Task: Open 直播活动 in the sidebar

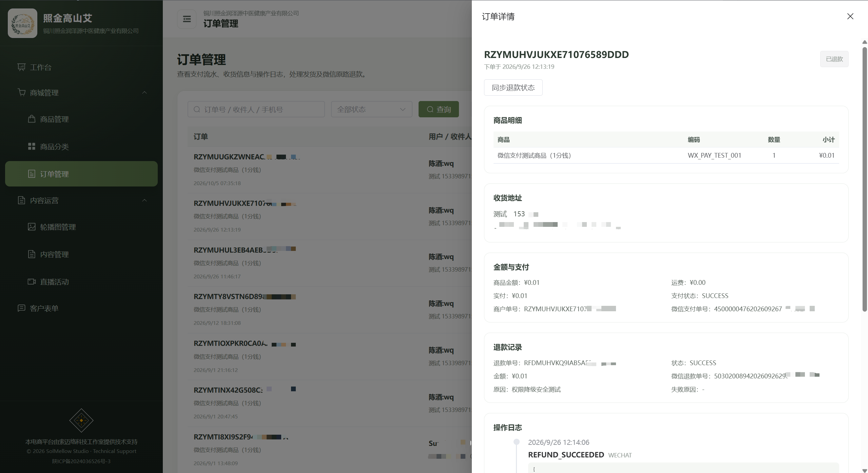Action: tap(81, 282)
